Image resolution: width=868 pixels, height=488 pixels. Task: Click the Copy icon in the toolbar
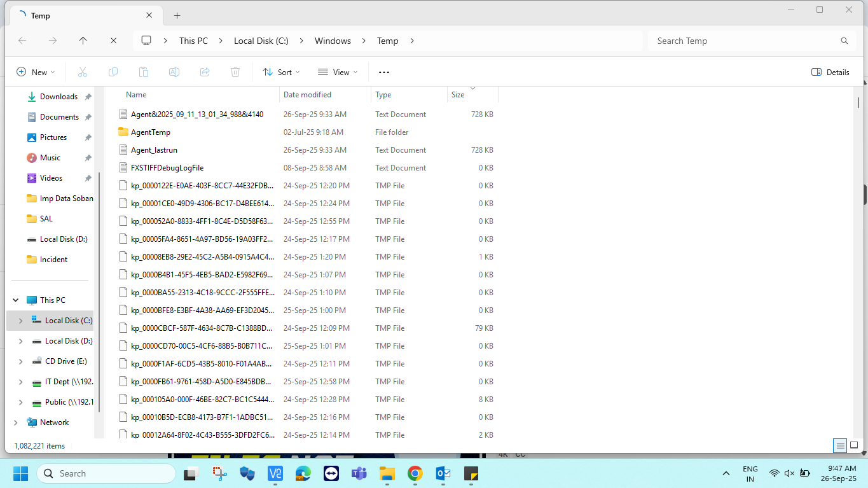click(x=113, y=71)
